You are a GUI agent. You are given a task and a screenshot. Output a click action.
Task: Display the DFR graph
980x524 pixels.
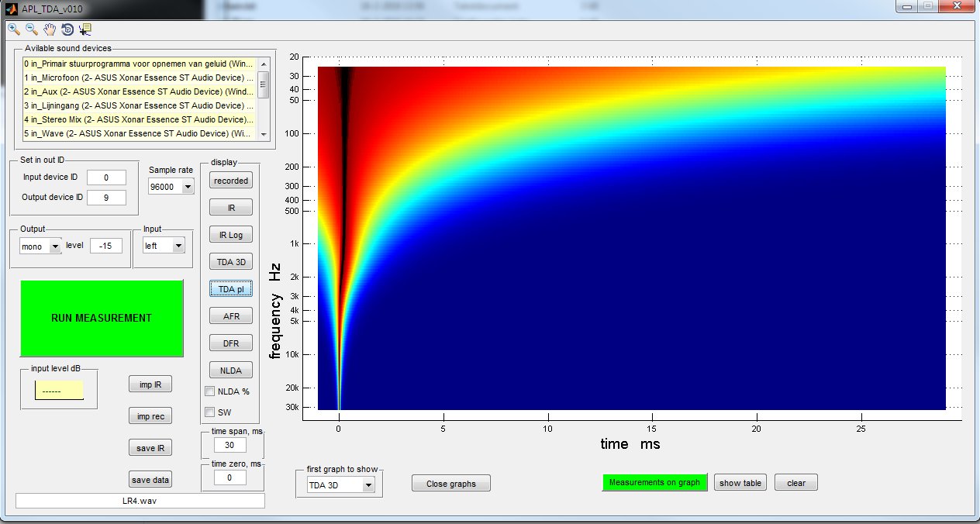231,343
